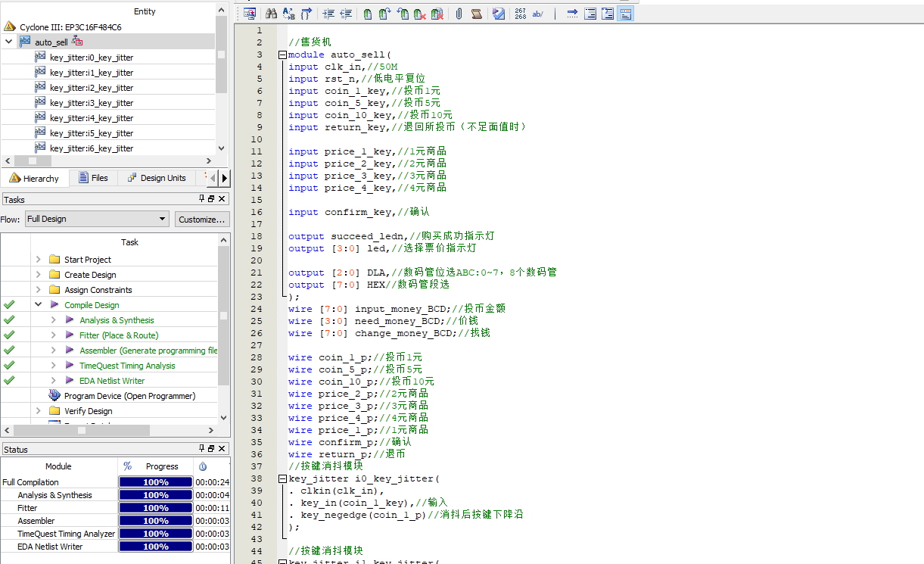Jump to the previous bookmark

(x=403, y=14)
